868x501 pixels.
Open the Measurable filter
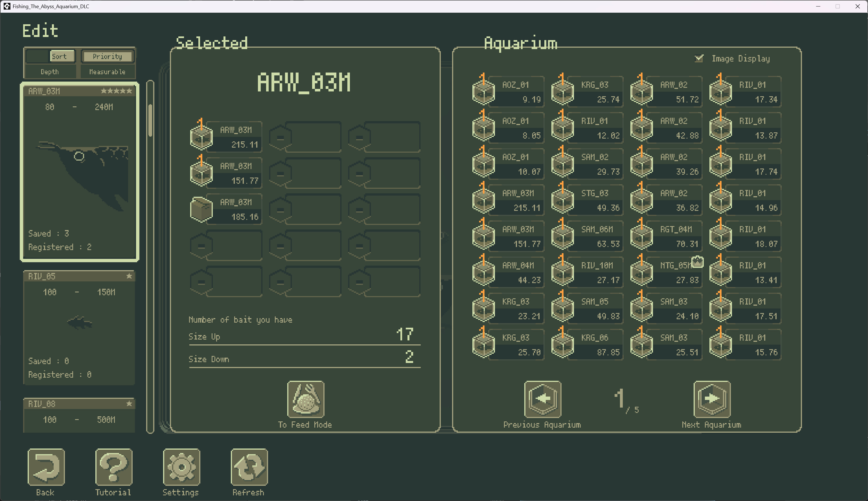click(x=107, y=72)
